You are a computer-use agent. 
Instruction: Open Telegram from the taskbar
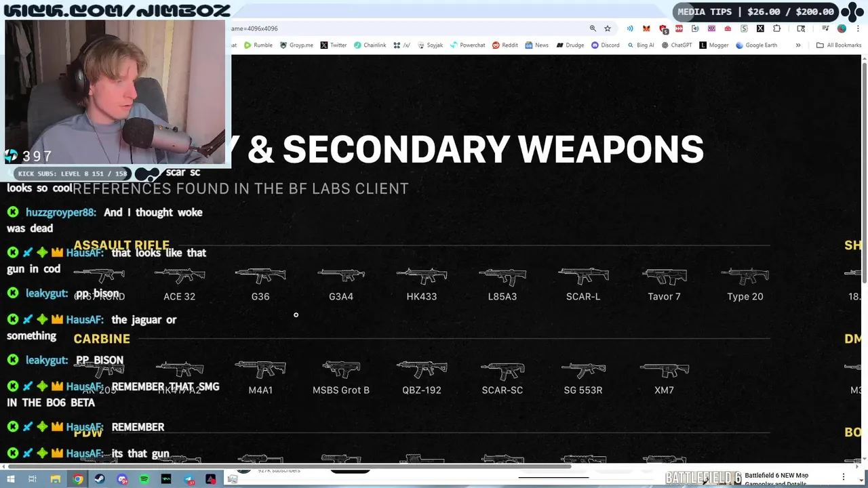point(189,479)
